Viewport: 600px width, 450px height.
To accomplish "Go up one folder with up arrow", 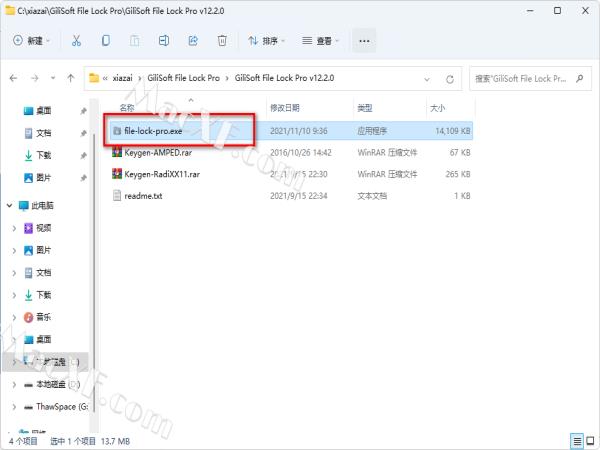I will pos(70,77).
